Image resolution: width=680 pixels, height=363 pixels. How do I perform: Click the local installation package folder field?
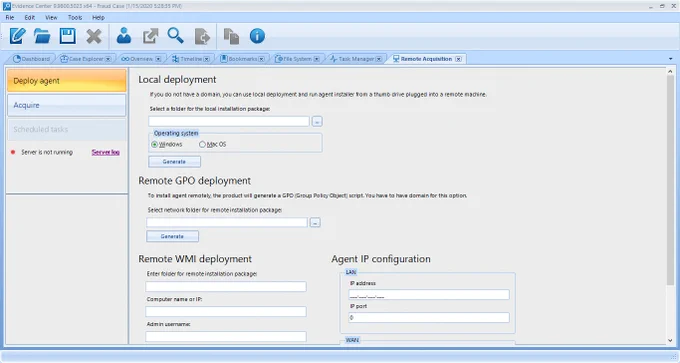coord(229,121)
